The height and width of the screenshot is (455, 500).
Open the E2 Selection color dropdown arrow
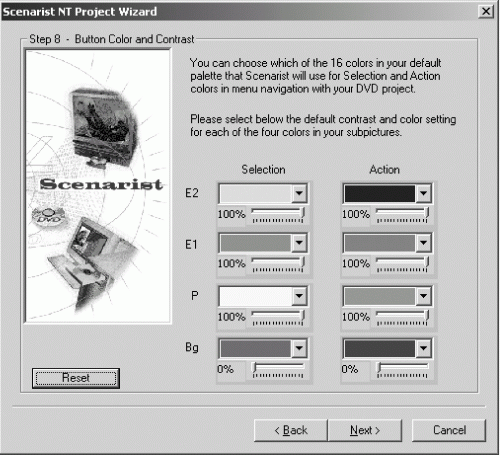[299, 193]
